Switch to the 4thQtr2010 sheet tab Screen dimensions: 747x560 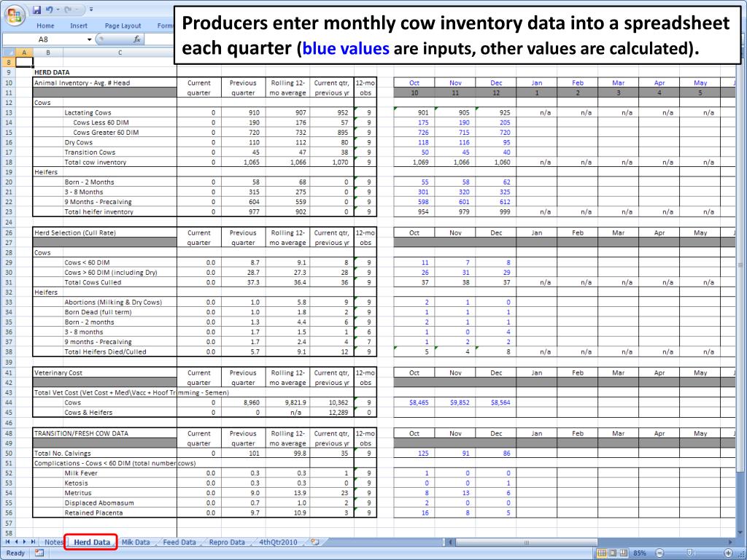coord(278,542)
